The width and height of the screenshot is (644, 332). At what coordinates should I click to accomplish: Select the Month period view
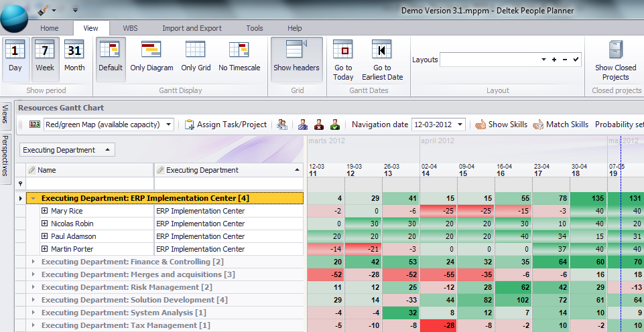click(74, 58)
